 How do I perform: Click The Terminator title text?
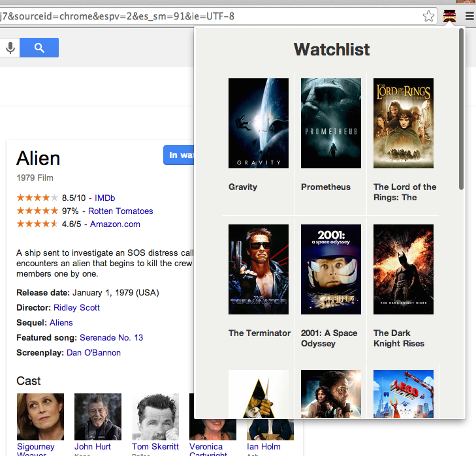(x=259, y=333)
